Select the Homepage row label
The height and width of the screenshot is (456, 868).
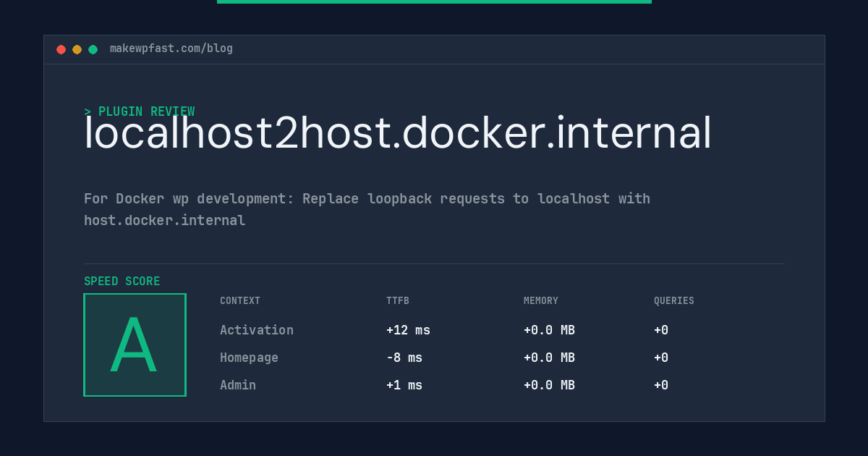coord(249,358)
